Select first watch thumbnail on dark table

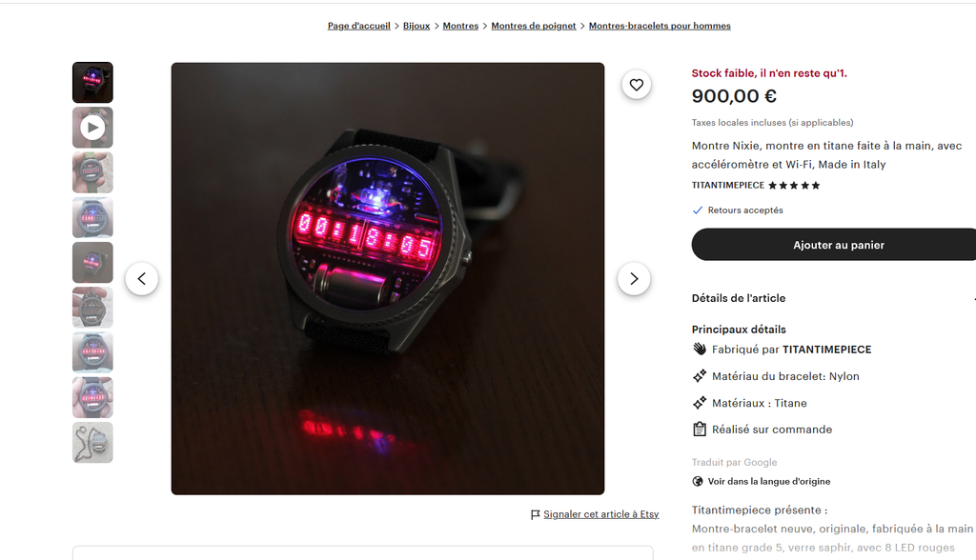(92, 82)
